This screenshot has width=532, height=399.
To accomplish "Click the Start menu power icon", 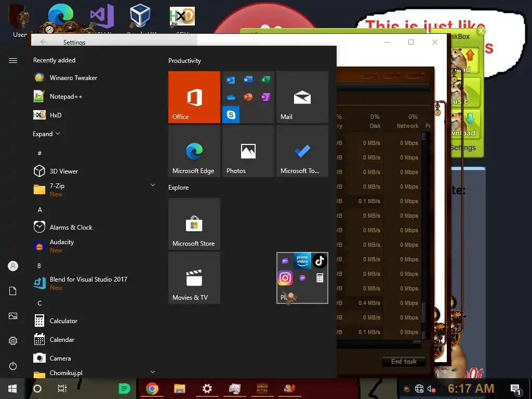I will tap(13, 366).
